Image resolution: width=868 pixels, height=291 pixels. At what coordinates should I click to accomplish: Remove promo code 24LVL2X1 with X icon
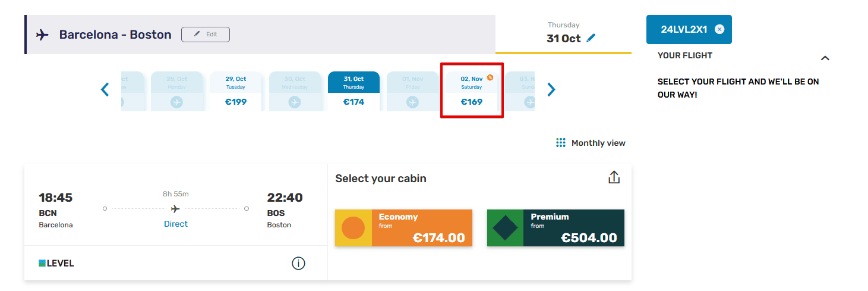719,29
